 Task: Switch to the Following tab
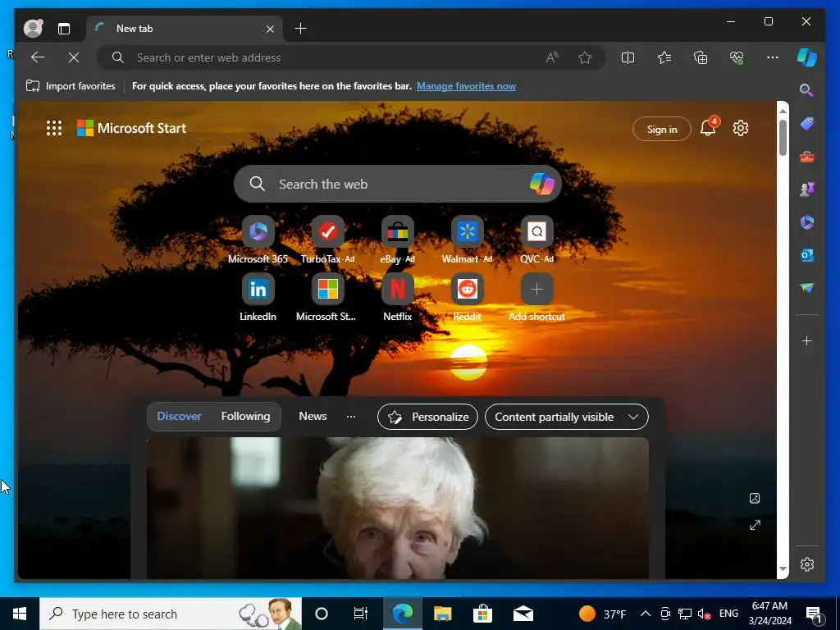[245, 416]
